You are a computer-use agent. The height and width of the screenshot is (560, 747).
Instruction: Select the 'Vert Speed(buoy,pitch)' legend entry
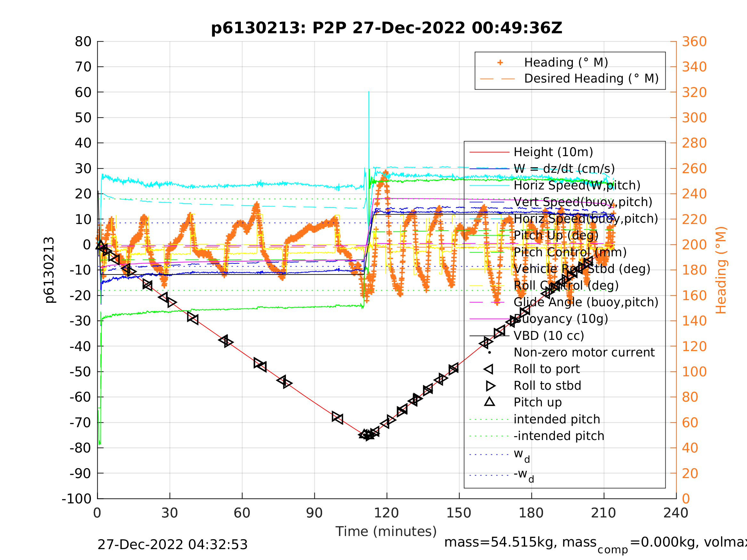point(583,202)
